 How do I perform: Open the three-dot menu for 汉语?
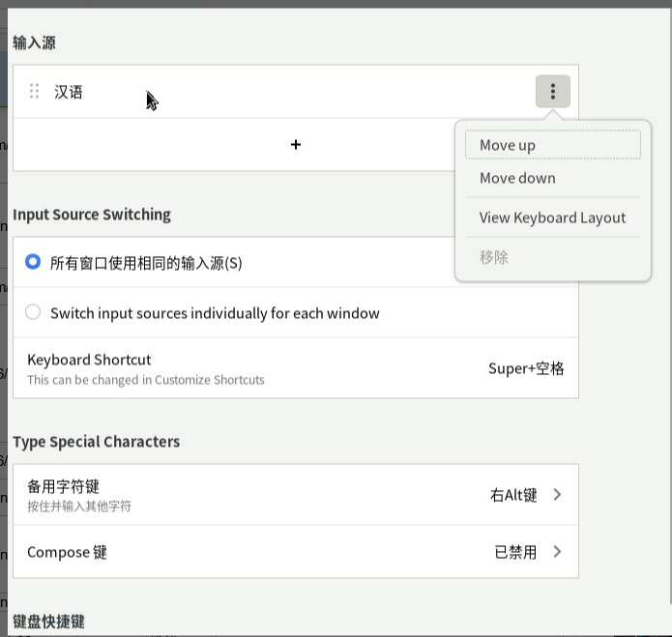click(552, 92)
